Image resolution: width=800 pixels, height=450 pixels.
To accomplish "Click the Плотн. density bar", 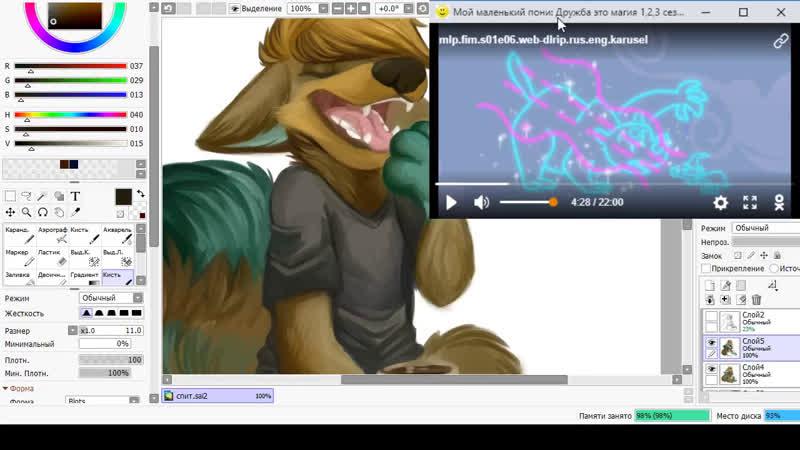I will tap(111, 360).
